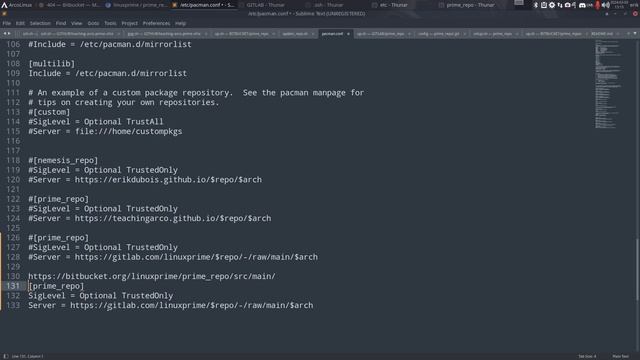
Task: Switch to linuxprime / prime_repo browser window
Action: pyautogui.click(x=136, y=5)
